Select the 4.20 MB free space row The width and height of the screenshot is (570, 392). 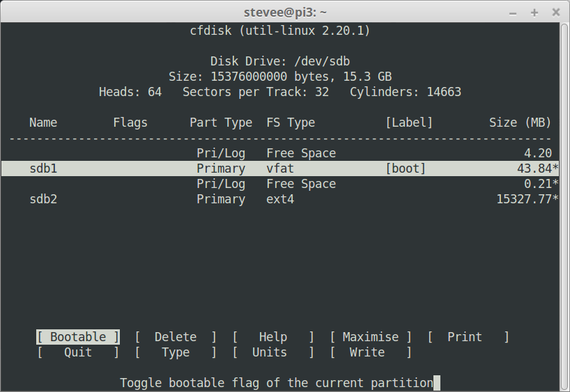click(x=279, y=153)
